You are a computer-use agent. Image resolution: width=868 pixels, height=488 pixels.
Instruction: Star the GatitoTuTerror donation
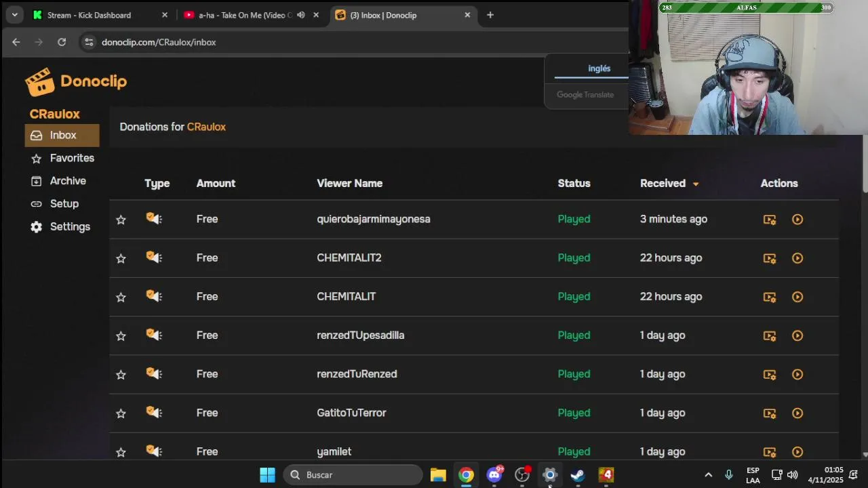tap(121, 413)
